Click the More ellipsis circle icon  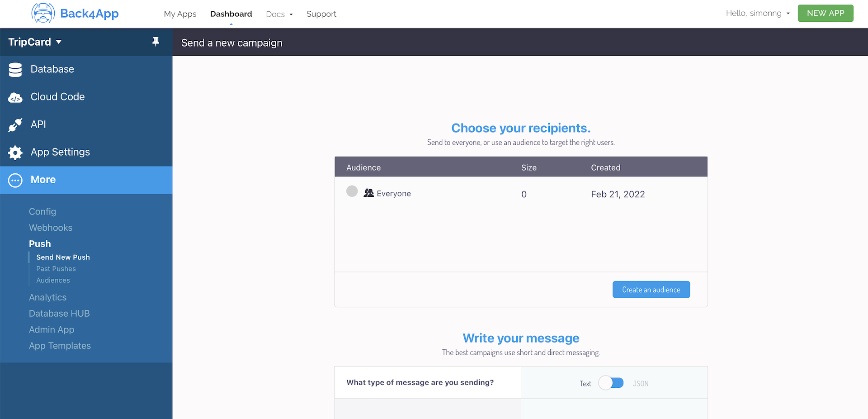(15, 180)
